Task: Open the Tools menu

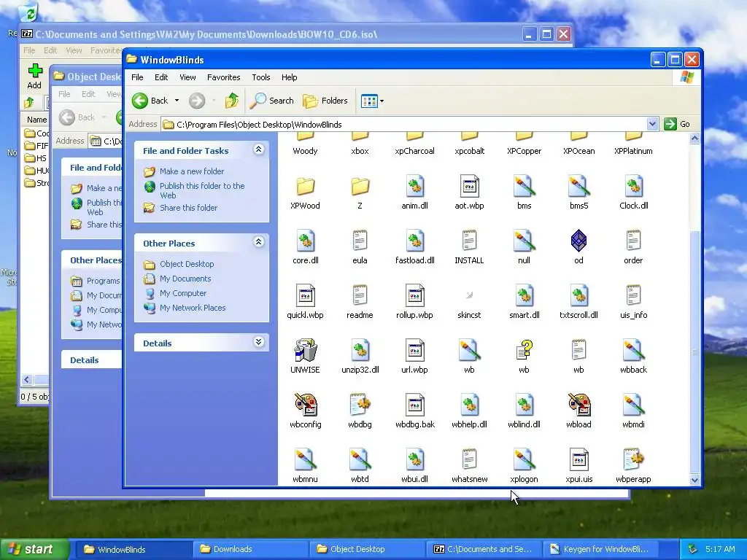Action: [x=260, y=77]
